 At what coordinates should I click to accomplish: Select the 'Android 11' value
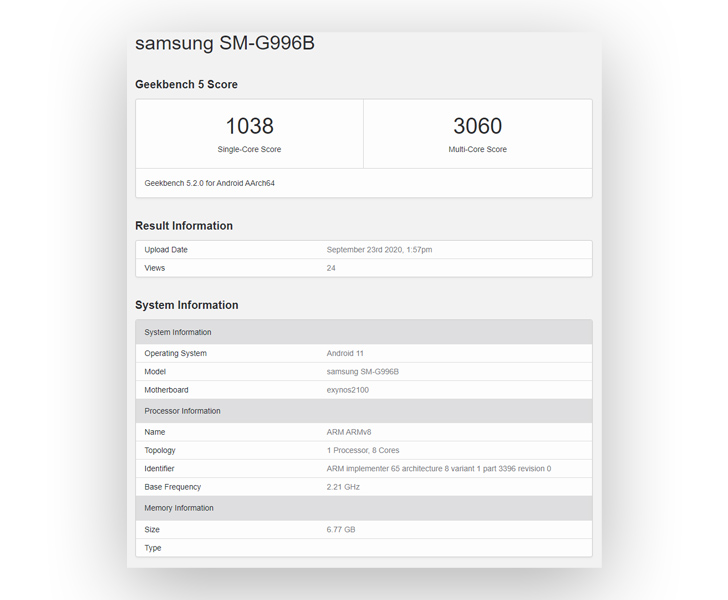tap(345, 353)
